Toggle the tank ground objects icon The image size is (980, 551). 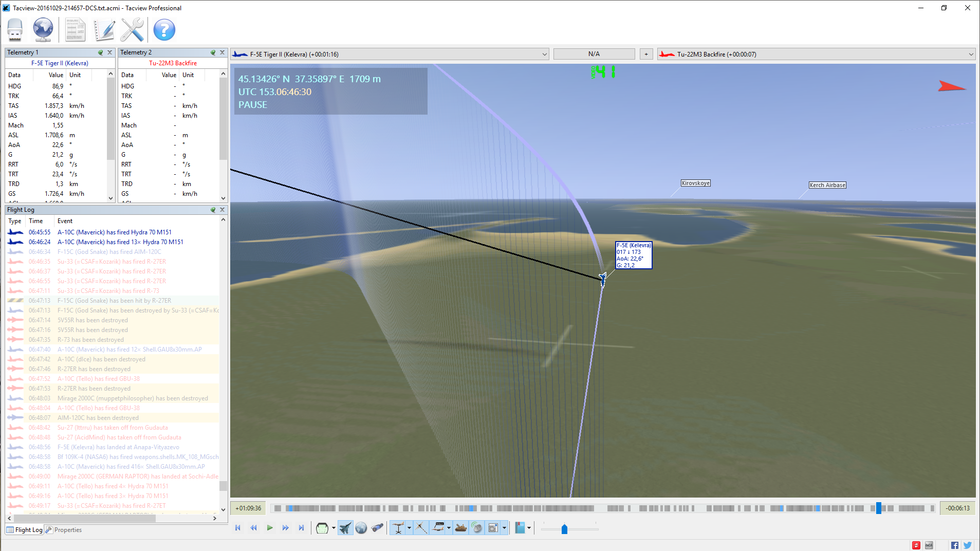click(x=461, y=528)
